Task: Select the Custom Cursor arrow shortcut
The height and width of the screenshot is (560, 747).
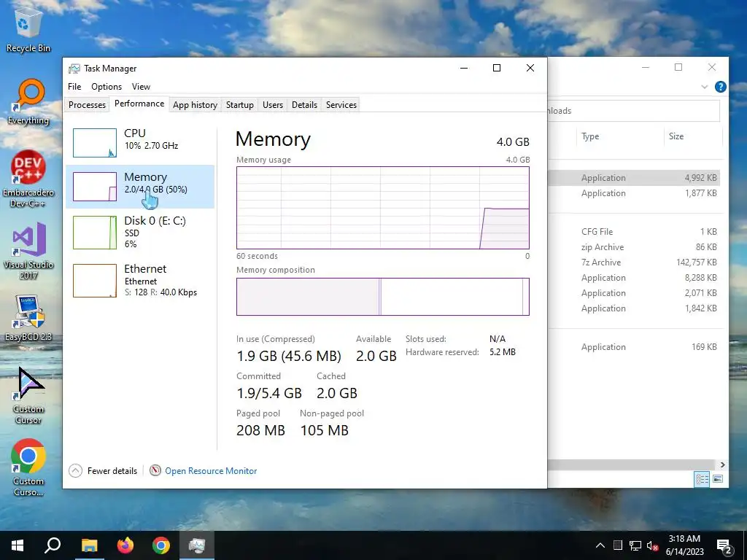Action: [x=28, y=395]
